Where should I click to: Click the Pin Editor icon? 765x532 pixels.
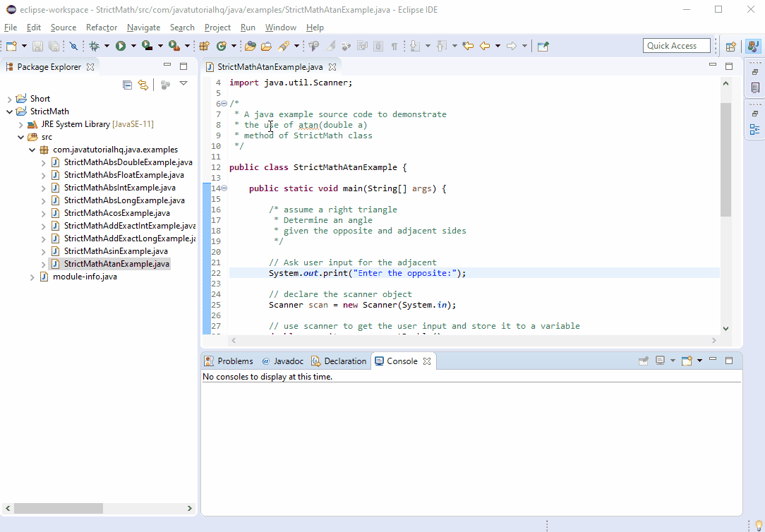pos(543,46)
